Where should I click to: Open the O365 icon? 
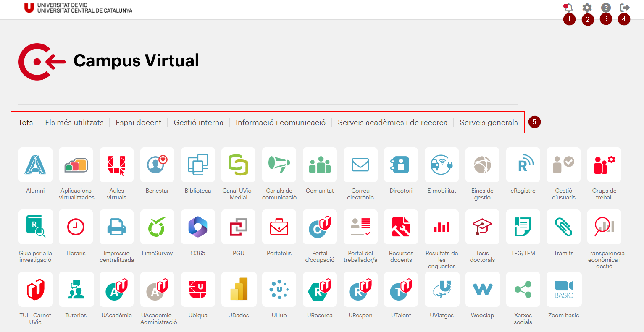click(x=198, y=227)
